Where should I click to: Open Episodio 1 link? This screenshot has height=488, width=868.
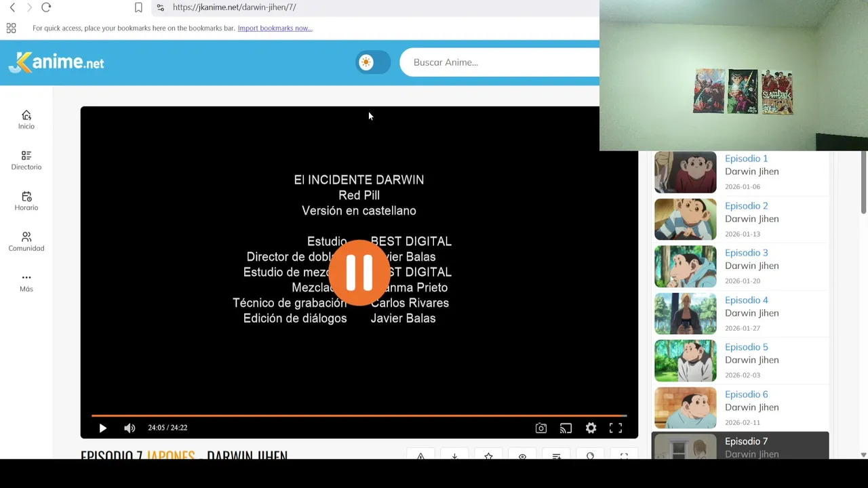[746, 159]
